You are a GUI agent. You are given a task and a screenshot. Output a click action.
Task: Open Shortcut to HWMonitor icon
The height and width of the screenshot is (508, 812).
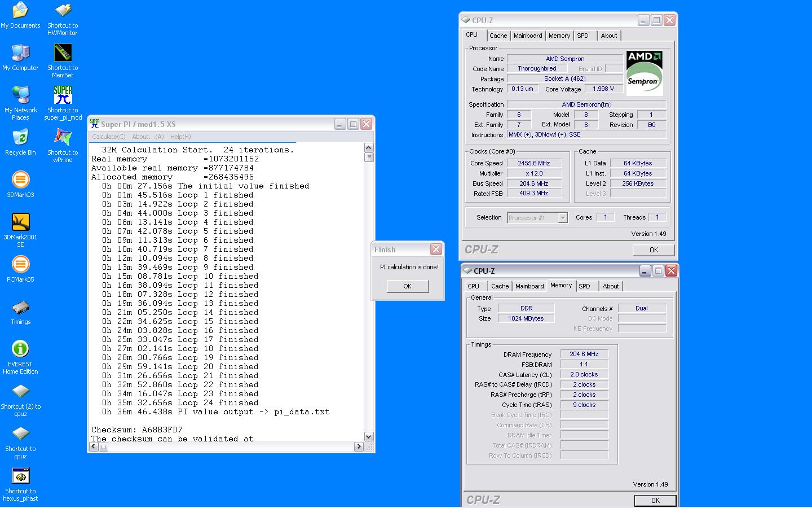pyautogui.click(x=63, y=19)
